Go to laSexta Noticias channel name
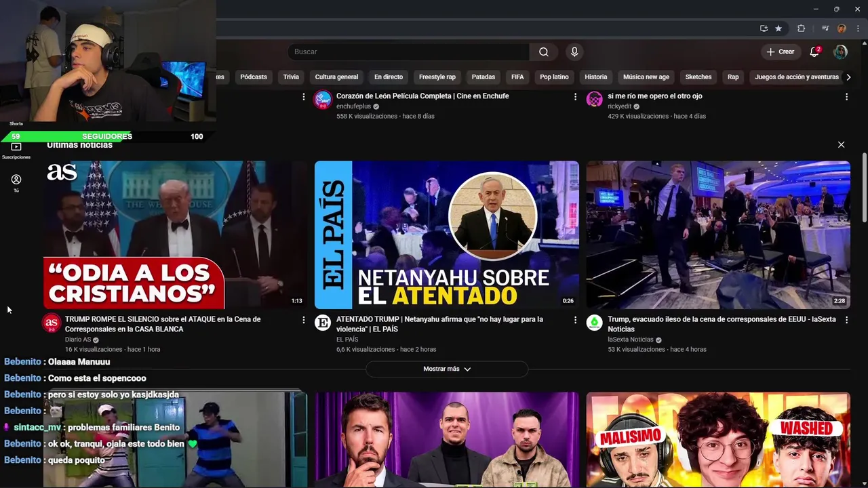 click(631, 340)
